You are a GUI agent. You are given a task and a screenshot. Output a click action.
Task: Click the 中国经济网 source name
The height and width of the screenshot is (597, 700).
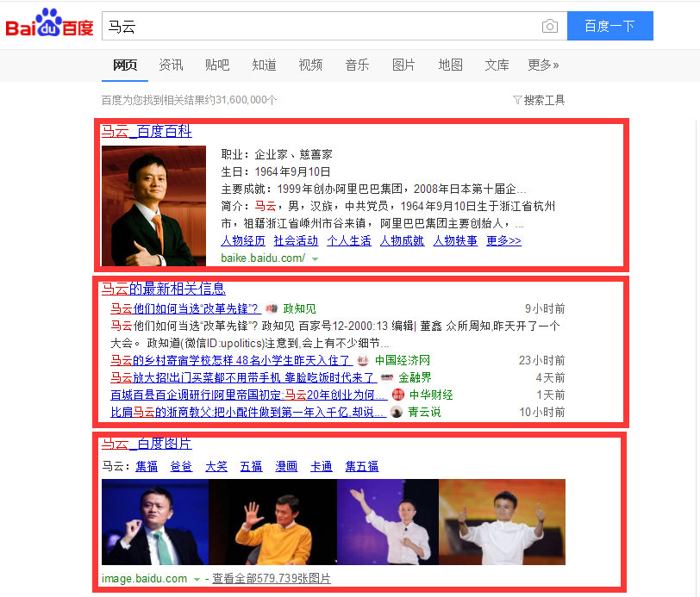(x=403, y=360)
